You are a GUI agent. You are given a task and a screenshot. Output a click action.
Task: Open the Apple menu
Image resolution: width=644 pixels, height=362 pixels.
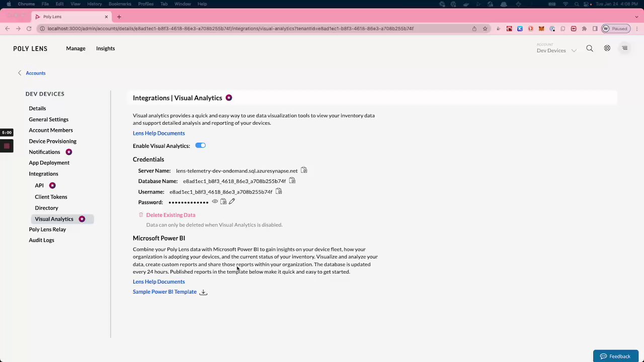[9, 4]
